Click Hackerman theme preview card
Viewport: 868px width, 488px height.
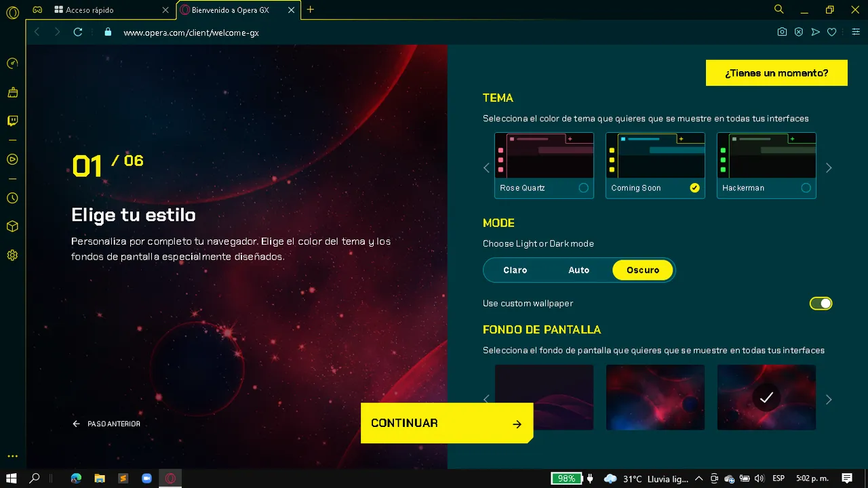tap(766, 165)
